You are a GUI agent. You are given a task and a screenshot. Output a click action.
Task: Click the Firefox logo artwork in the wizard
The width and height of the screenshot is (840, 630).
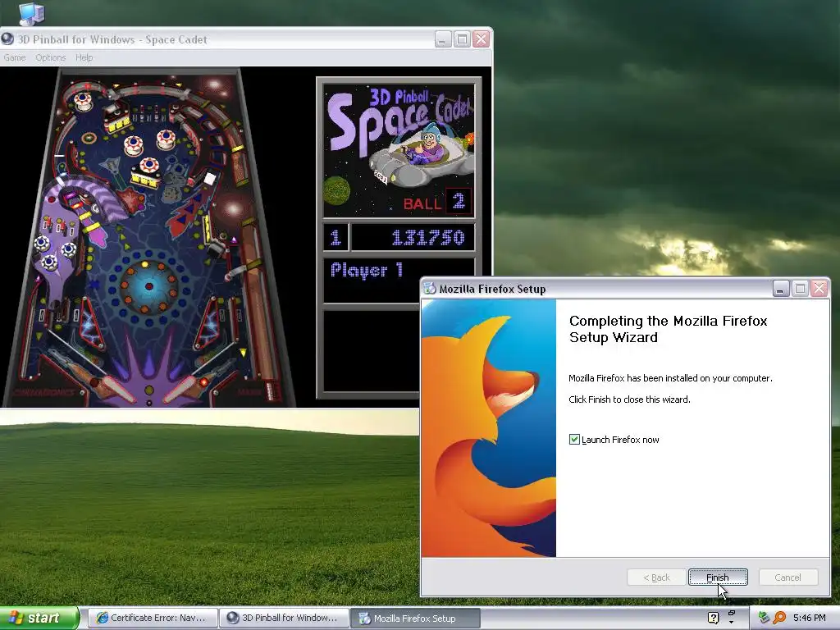point(489,428)
